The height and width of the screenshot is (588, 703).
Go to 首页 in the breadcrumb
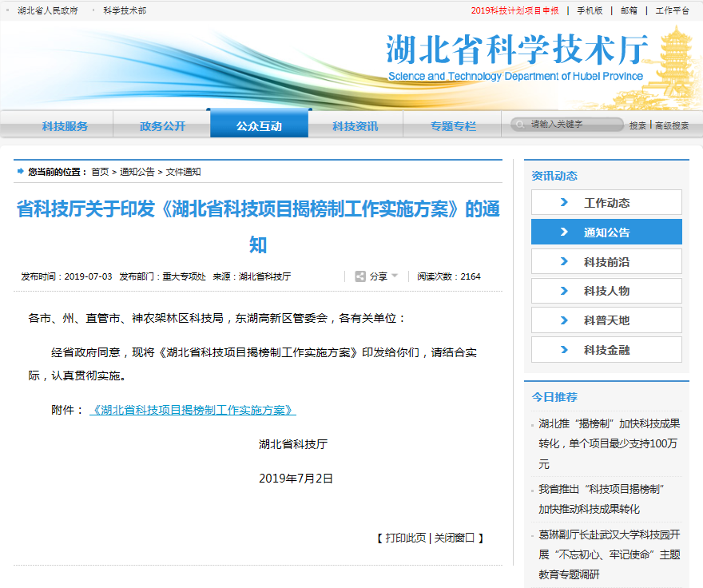point(100,172)
